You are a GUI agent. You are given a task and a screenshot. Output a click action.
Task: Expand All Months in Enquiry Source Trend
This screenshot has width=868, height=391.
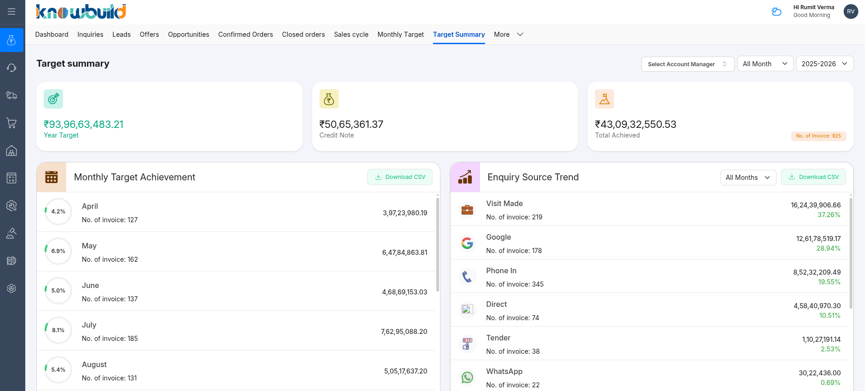click(x=748, y=178)
